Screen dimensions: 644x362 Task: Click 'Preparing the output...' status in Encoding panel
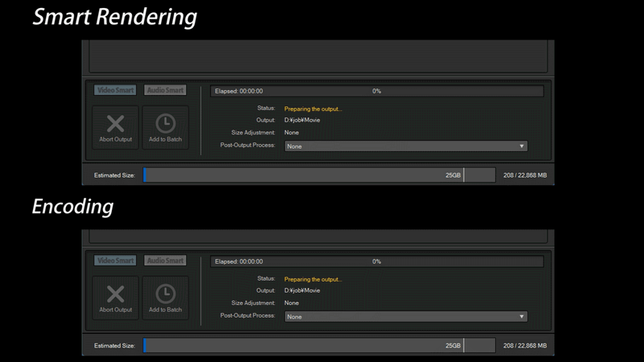313,279
